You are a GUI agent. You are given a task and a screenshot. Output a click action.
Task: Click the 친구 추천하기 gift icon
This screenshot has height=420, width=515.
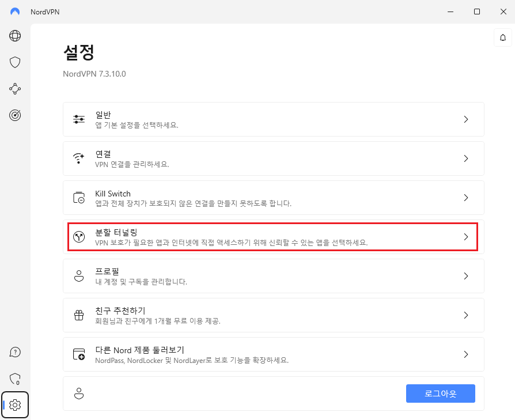(x=79, y=315)
